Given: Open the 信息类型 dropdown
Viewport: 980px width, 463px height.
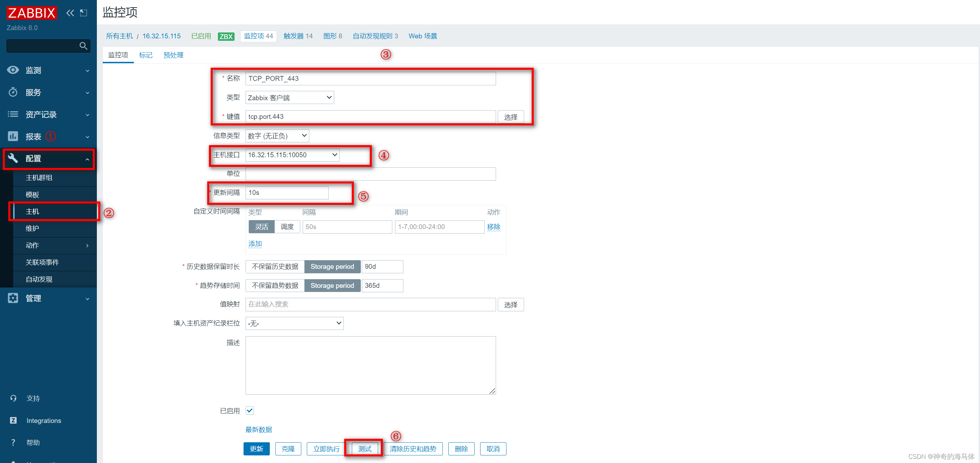Looking at the screenshot, I should [277, 136].
